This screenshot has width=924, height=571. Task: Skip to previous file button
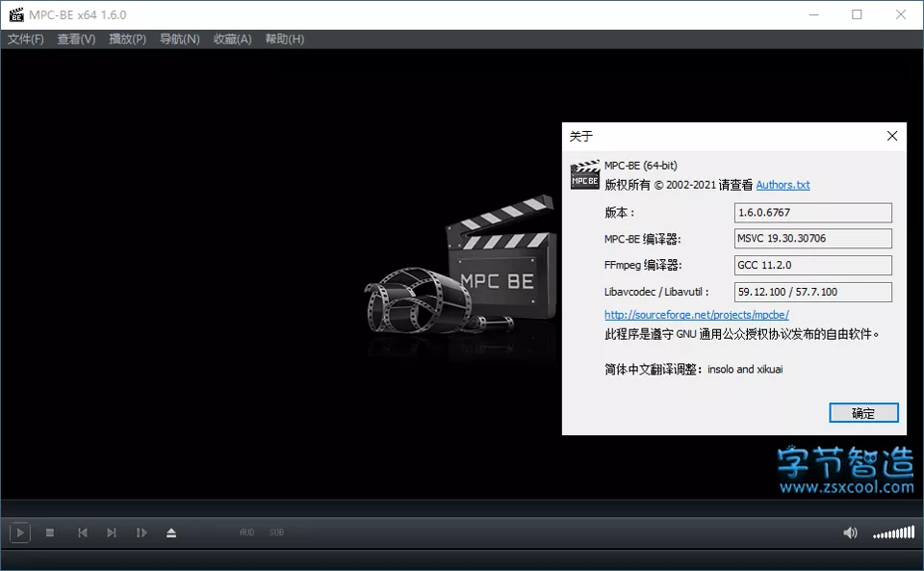point(83,532)
